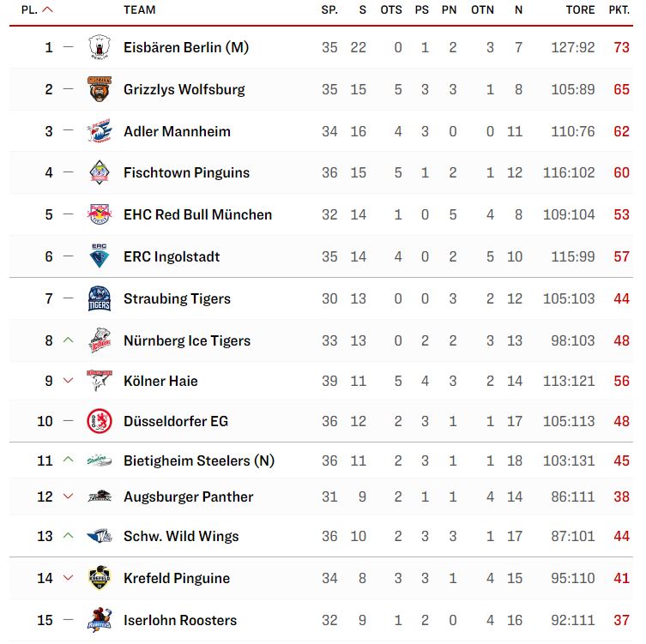Sort table by SP. column header
The height and width of the screenshot is (644, 646).
point(329,10)
